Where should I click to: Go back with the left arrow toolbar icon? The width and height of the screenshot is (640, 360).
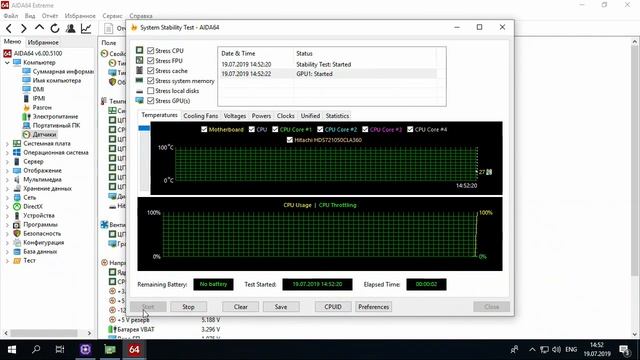[9, 29]
